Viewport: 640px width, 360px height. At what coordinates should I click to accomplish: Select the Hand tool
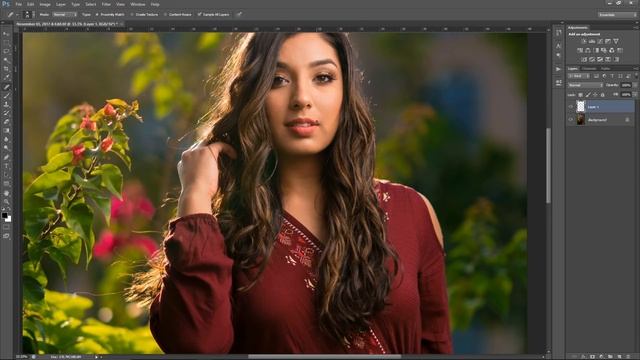6,193
